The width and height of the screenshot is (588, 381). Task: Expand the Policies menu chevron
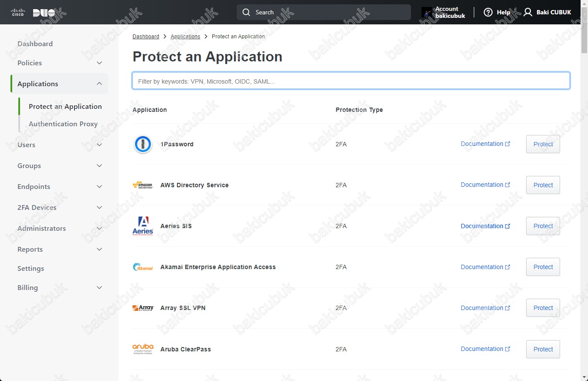pos(99,63)
